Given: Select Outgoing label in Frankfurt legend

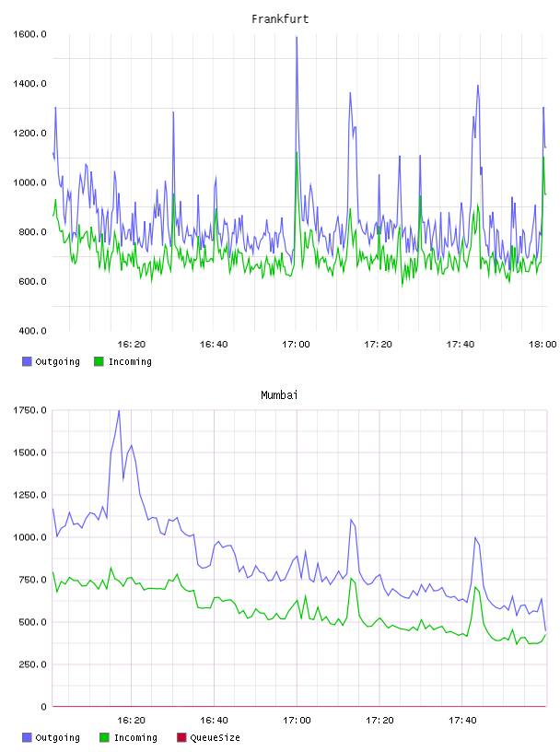Looking at the screenshot, I should (x=57, y=361).
